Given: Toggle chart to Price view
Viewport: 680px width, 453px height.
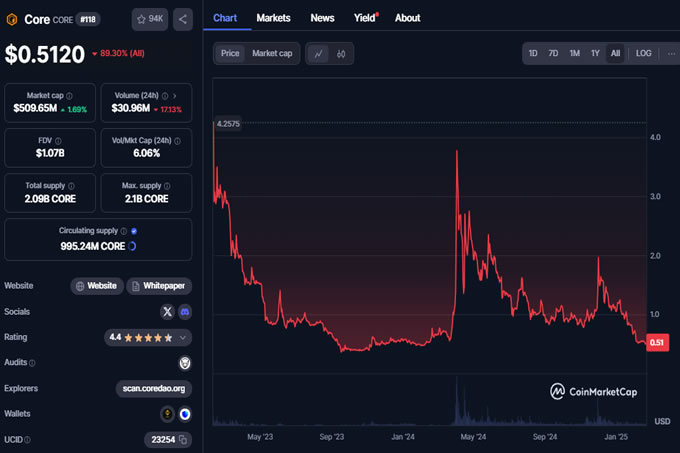Looking at the screenshot, I should pyautogui.click(x=230, y=53).
